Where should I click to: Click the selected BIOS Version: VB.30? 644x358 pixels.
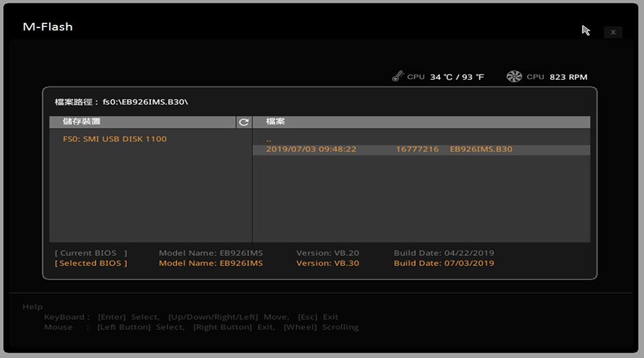pyautogui.click(x=328, y=263)
